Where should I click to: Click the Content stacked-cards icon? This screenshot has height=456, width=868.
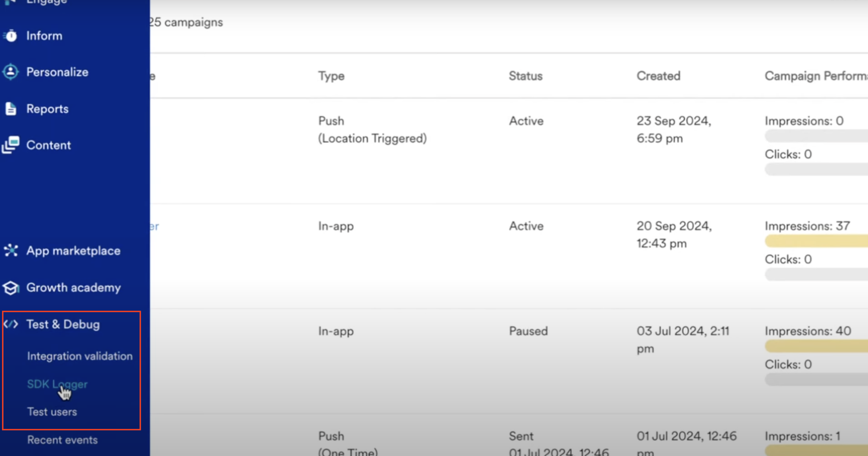click(x=11, y=145)
